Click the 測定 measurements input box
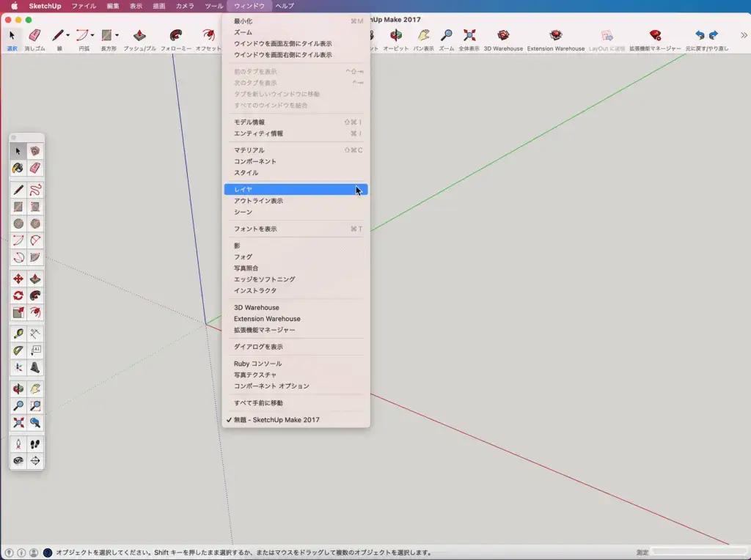 point(698,552)
